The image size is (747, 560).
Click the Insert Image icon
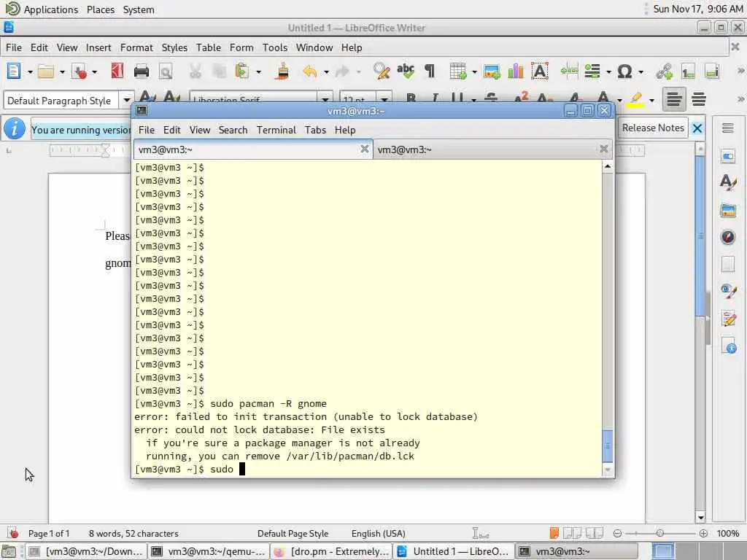click(492, 71)
